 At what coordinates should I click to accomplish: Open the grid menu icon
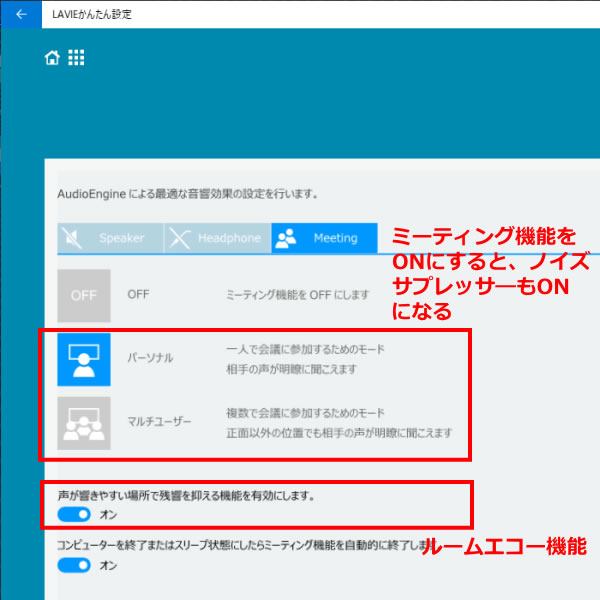76,58
